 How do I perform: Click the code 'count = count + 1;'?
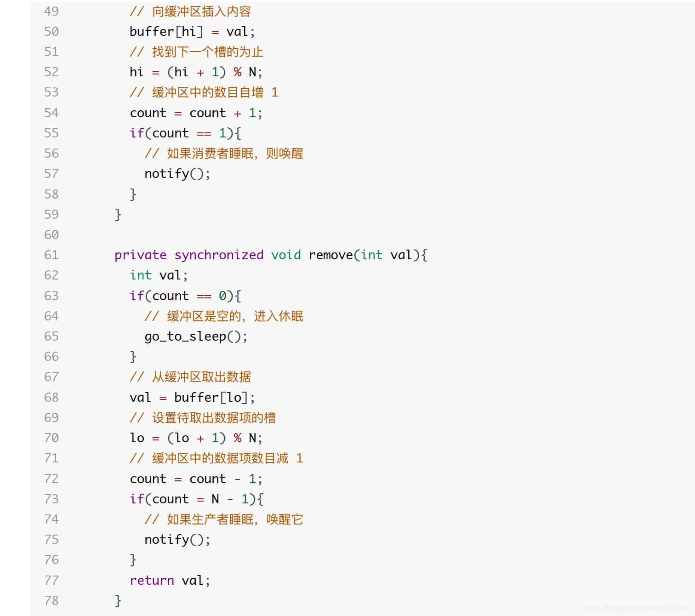pyautogui.click(x=196, y=113)
